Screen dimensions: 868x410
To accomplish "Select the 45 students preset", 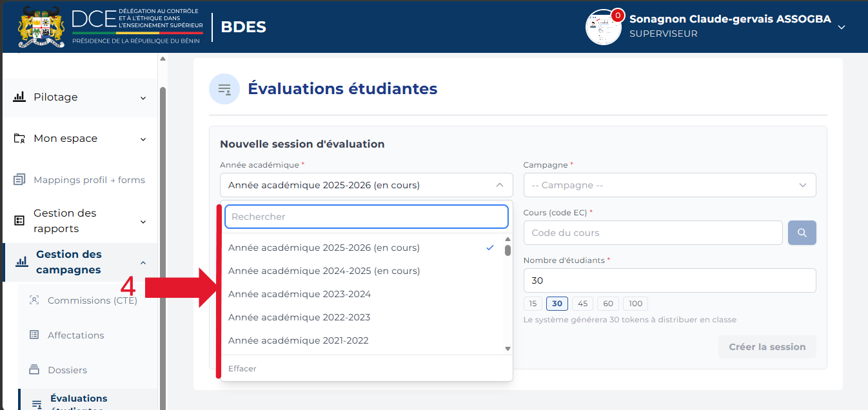I will pos(582,304).
